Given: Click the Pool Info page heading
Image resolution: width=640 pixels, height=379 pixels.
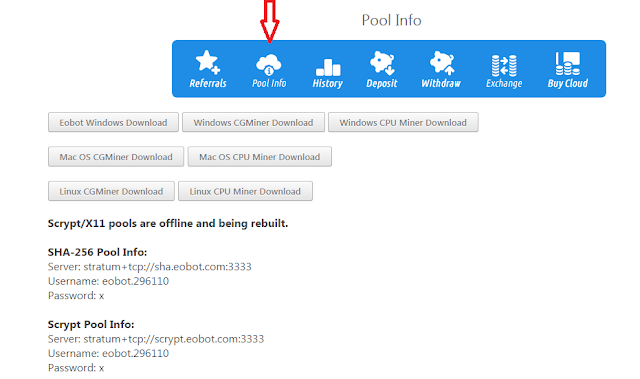Looking at the screenshot, I should (x=391, y=20).
